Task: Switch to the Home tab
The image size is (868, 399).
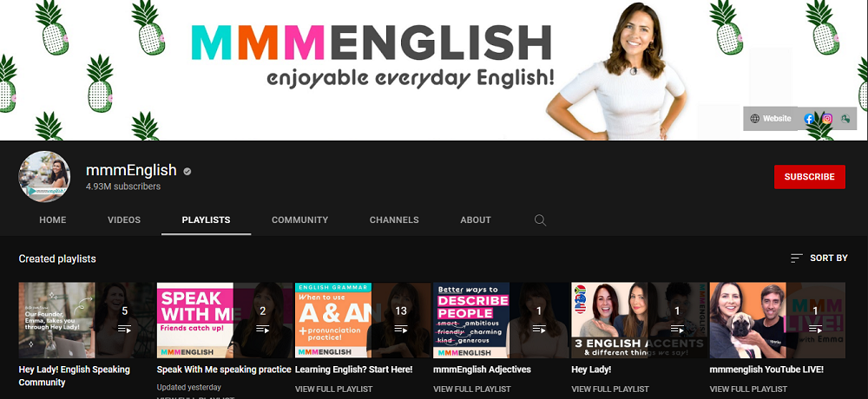Action: point(53,219)
